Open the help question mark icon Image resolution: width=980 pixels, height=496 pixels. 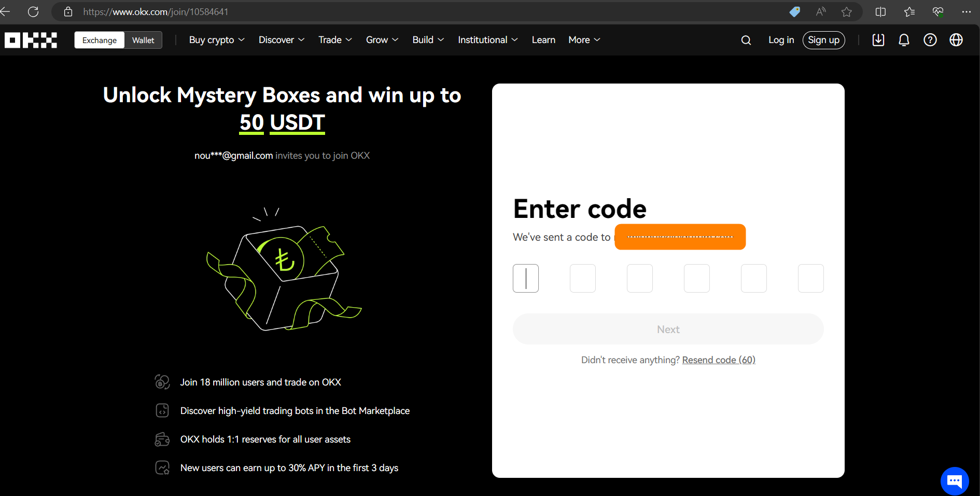pos(930,40)
